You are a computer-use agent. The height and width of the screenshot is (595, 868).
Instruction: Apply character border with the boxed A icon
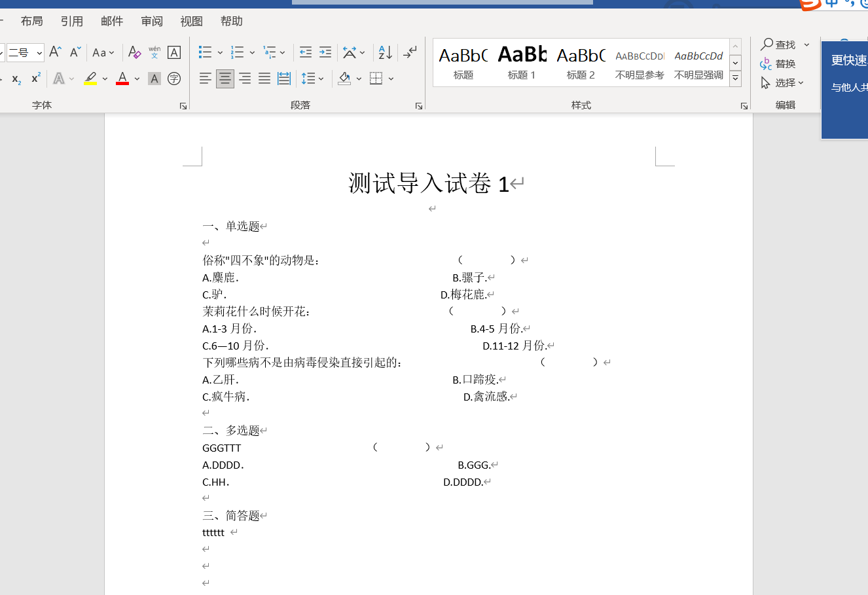[174, 52]
